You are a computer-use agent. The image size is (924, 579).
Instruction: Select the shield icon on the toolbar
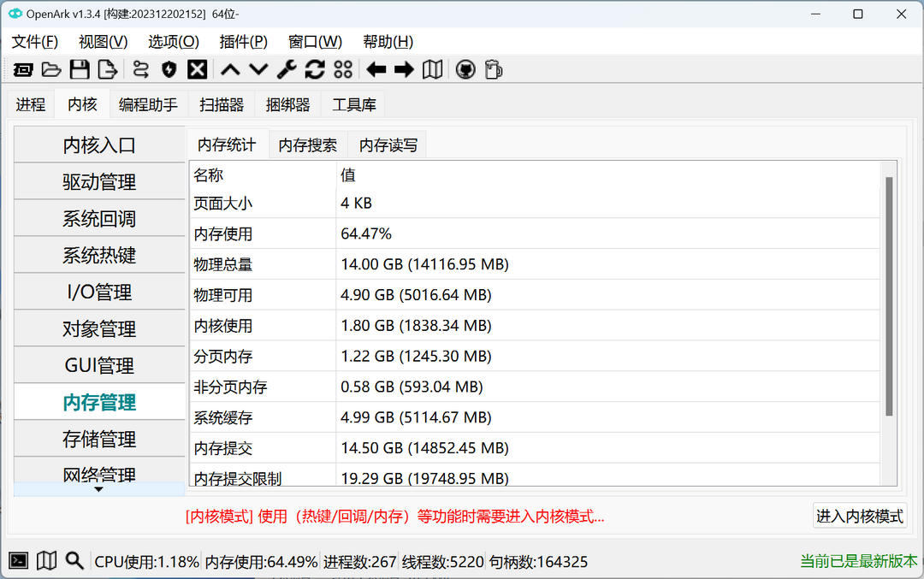pos(168,69)
